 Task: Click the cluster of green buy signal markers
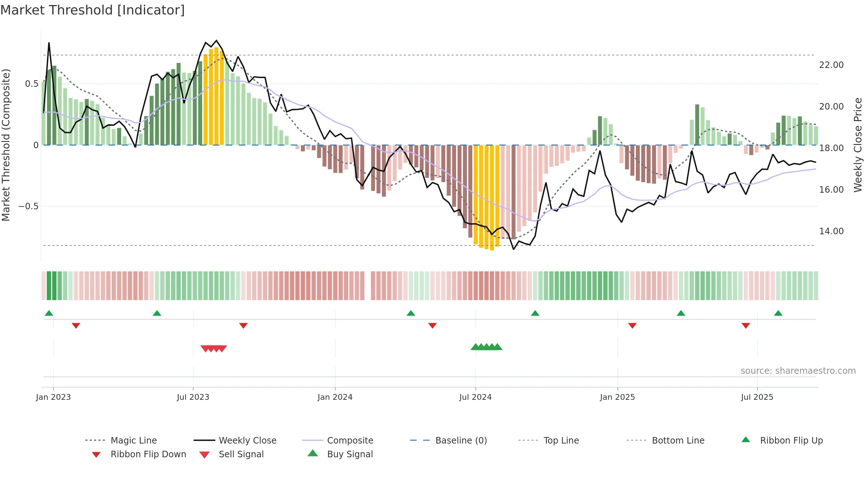click(x=486, y=347)
